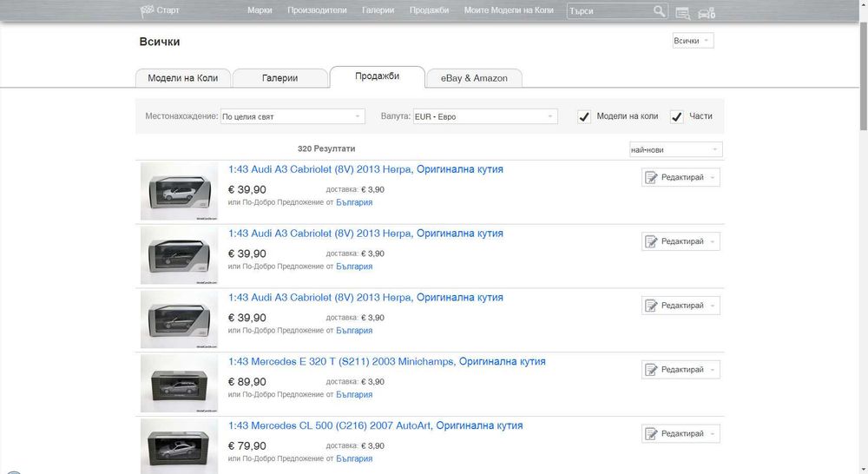This screenshot has height=474, width=868.
Task: Open Марки in top menu
Action: 260,10
